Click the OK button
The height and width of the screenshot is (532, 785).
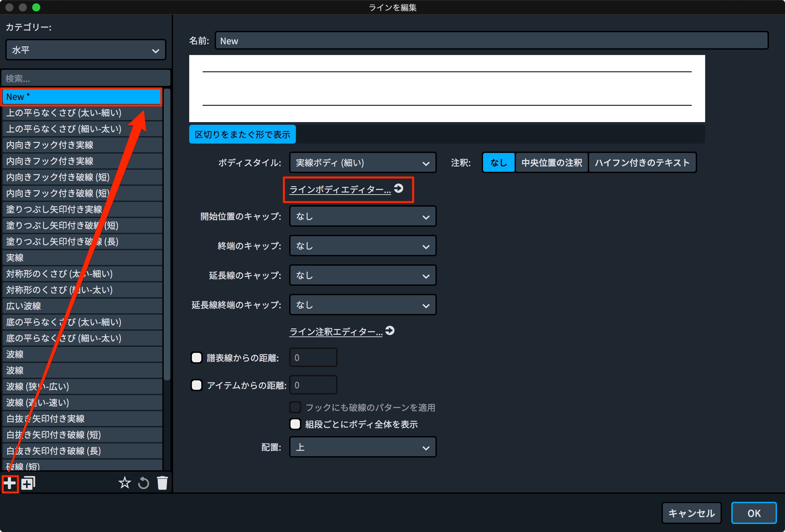click(753, 514)
